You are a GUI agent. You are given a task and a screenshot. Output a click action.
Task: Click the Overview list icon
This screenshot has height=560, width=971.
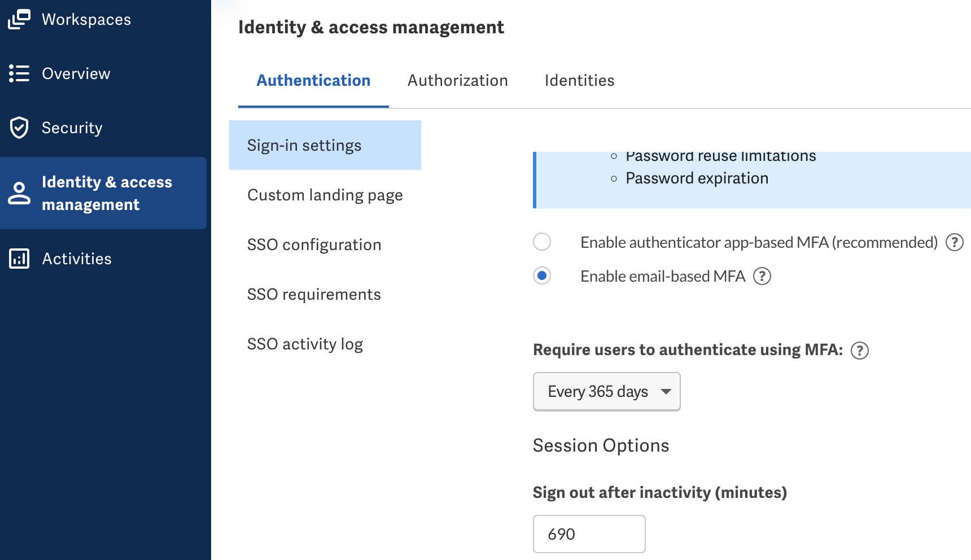pyautogui.click(x=19, y=73)
